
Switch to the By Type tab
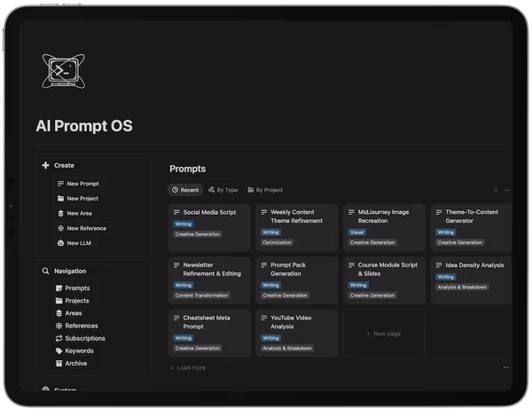point(223,190)
